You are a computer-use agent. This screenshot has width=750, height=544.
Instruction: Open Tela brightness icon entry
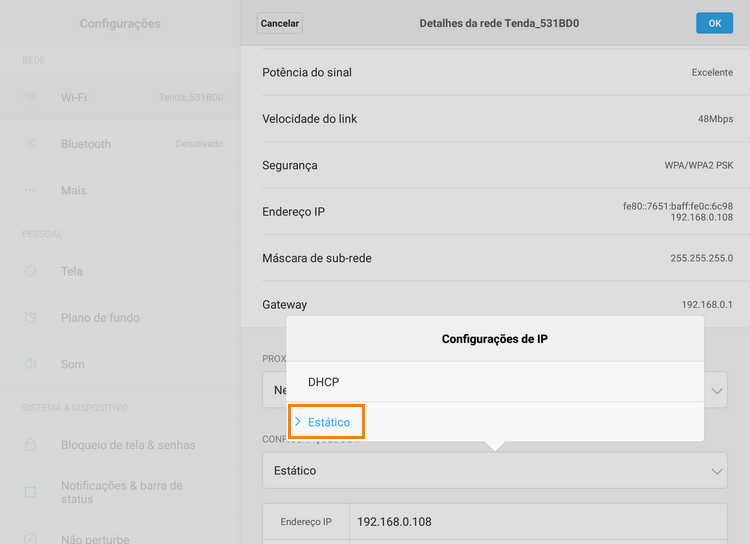click(30, 271)
